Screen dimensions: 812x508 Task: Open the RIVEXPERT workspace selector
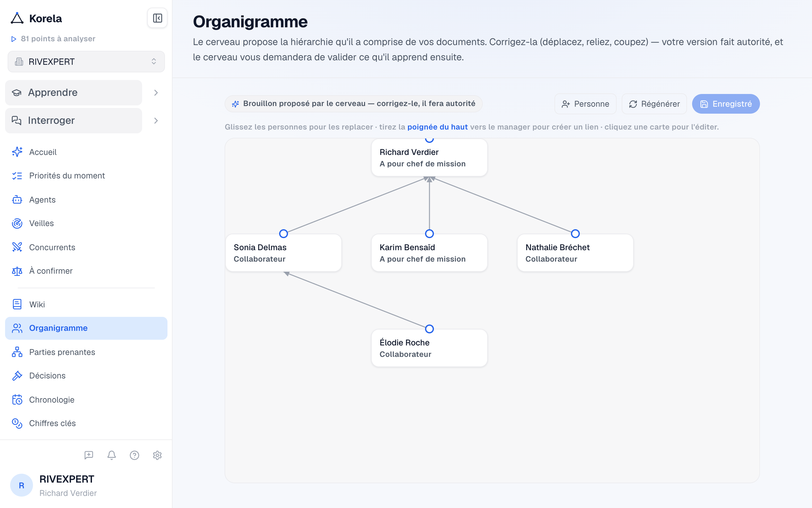point(86,62)
